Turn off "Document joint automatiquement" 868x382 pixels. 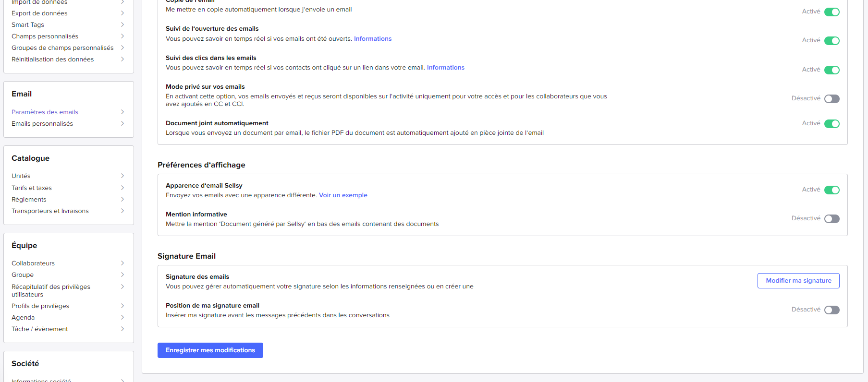tap(832, 123)
